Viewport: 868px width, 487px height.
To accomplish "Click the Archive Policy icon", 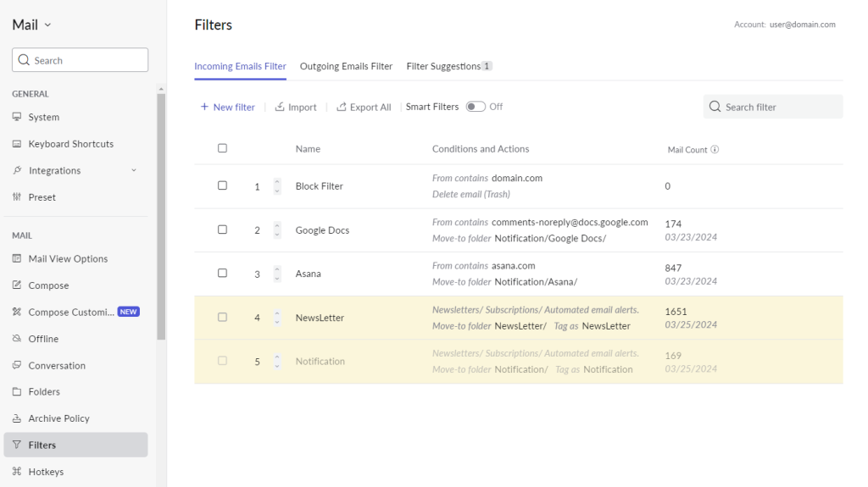I will tap(17, 418).
